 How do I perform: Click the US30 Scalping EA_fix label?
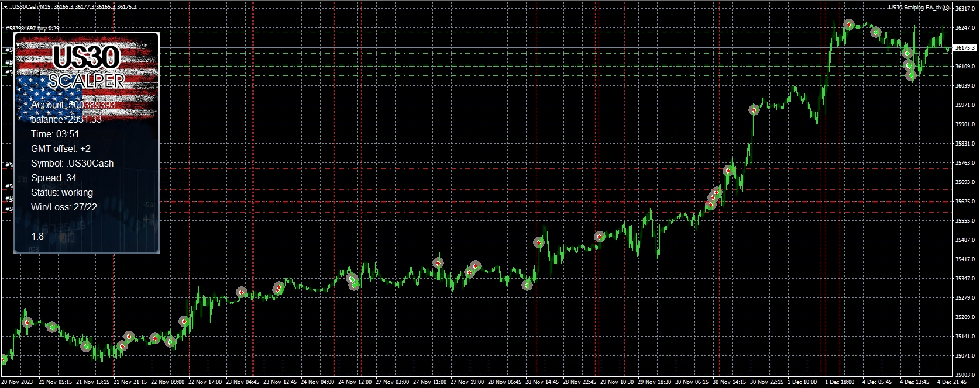(x=915, y=8)
